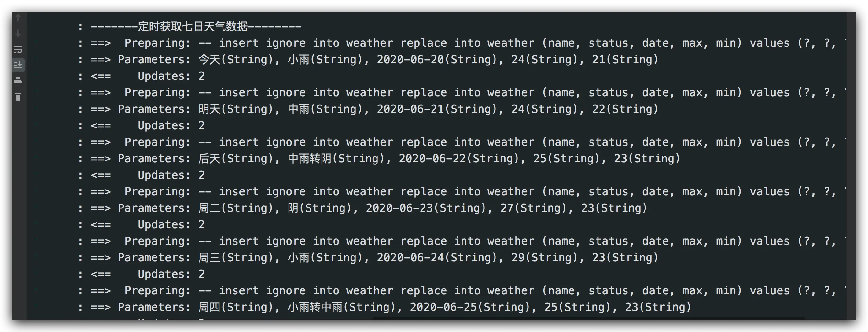Click the 周三(String) 小雨 Parameters line
This screenshot has height=332, width=868.
coord(368,257)
